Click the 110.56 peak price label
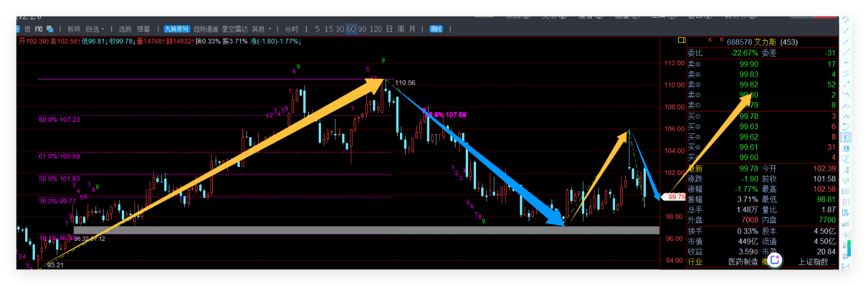 [405, 83]
